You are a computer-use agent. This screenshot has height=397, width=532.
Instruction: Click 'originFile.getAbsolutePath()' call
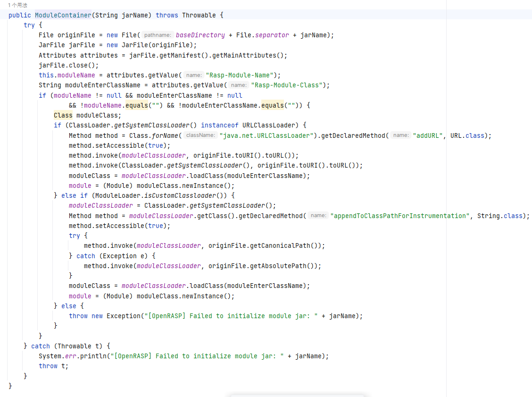(x=263, y=266)
